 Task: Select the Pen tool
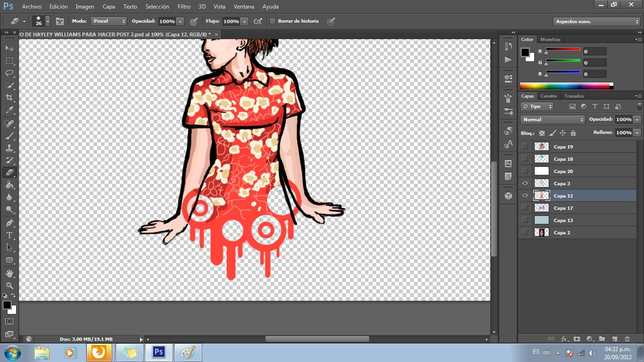pos(9,223)
